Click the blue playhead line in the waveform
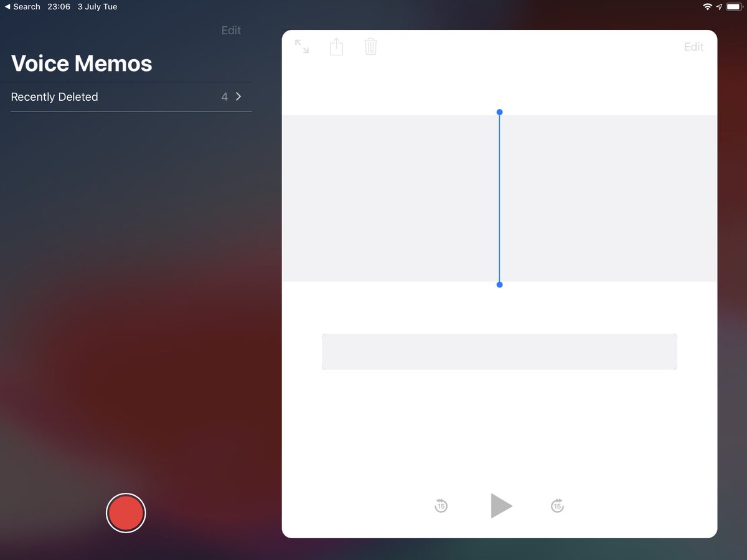 [499, 198]
